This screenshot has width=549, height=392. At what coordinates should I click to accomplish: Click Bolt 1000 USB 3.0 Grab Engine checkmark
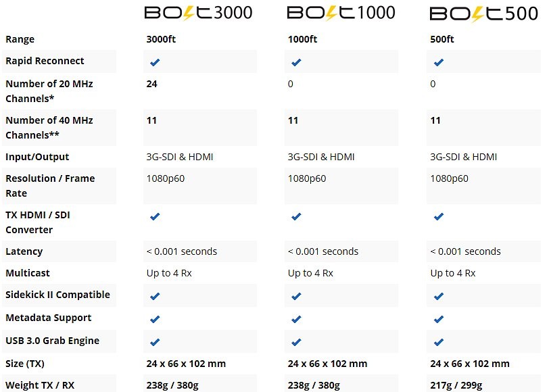point(296,342)
